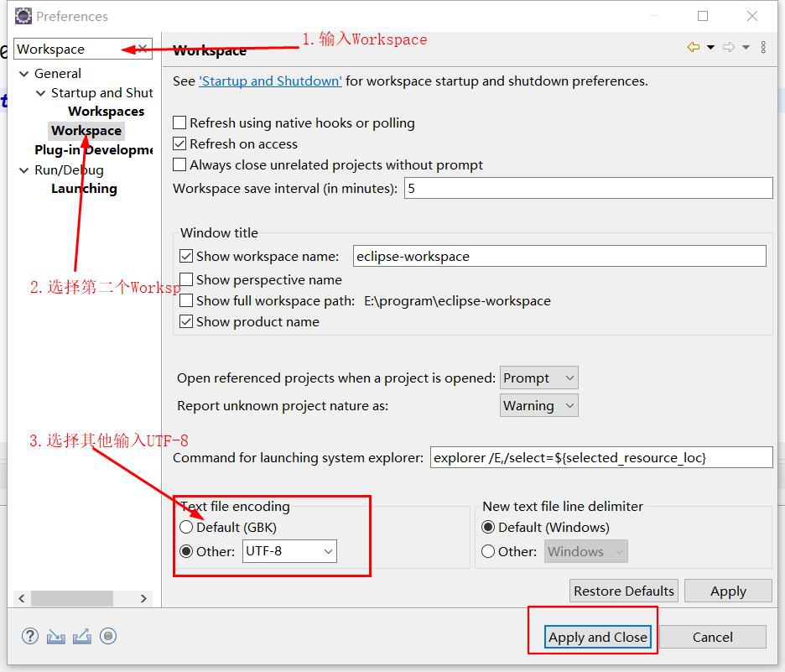Select Default (Windows) line delimiter
785x672 pixels.
(x=487, y=528)
